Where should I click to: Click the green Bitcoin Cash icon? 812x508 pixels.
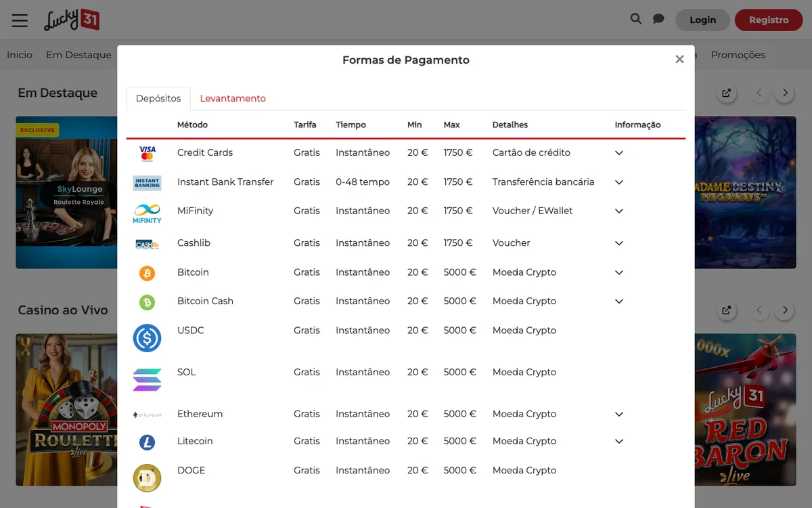pos(147,302)
